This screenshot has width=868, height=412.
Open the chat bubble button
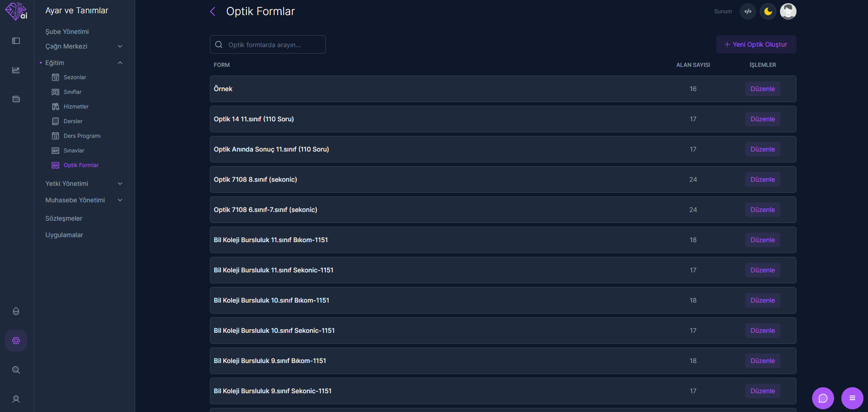point(823,398)
